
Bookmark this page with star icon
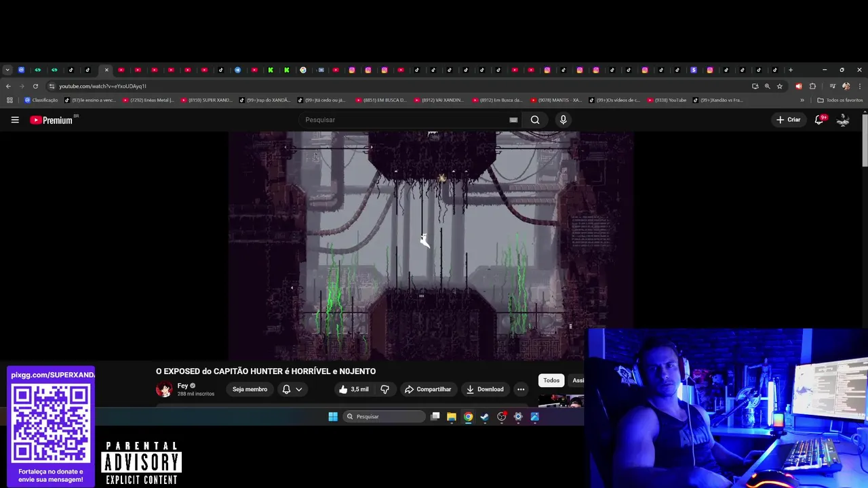click(x=780, y=86)
